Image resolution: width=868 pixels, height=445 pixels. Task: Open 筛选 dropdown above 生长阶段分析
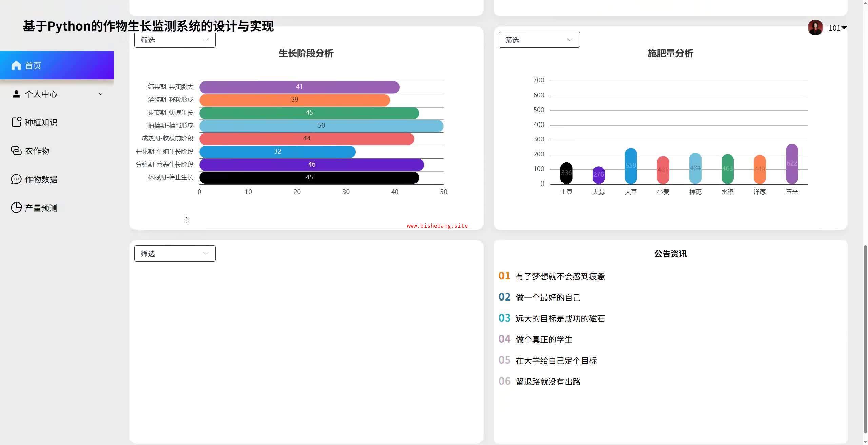(x=175, y=40)
